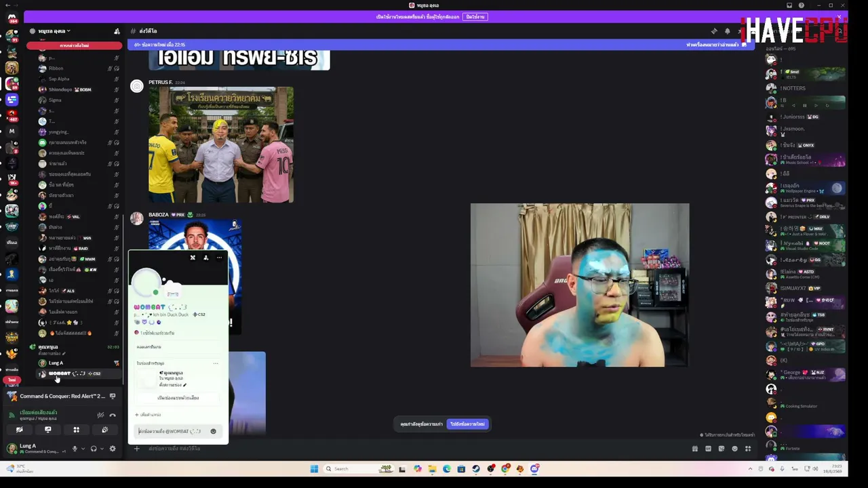Open the invite people icon beside server name
Screen dimensions: 868x488
[x=117, y=31]
